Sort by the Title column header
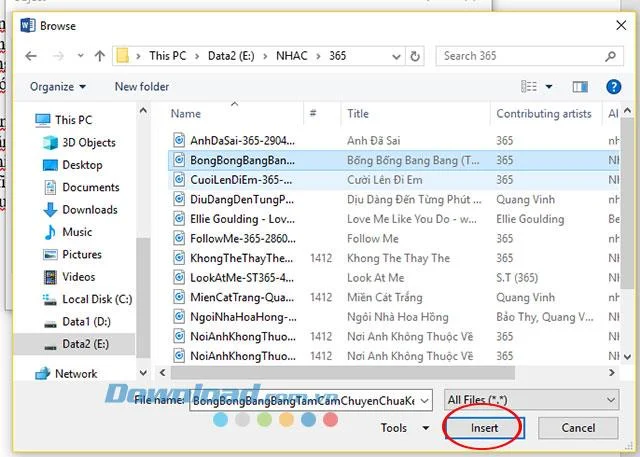The image size is (640, 457). [x=358, y=114]
